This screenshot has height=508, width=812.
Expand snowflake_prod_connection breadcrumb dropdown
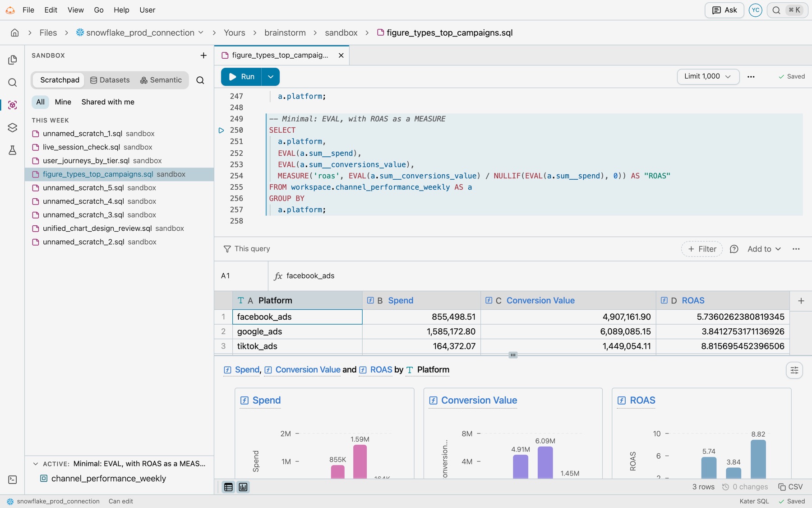[201, 33]
